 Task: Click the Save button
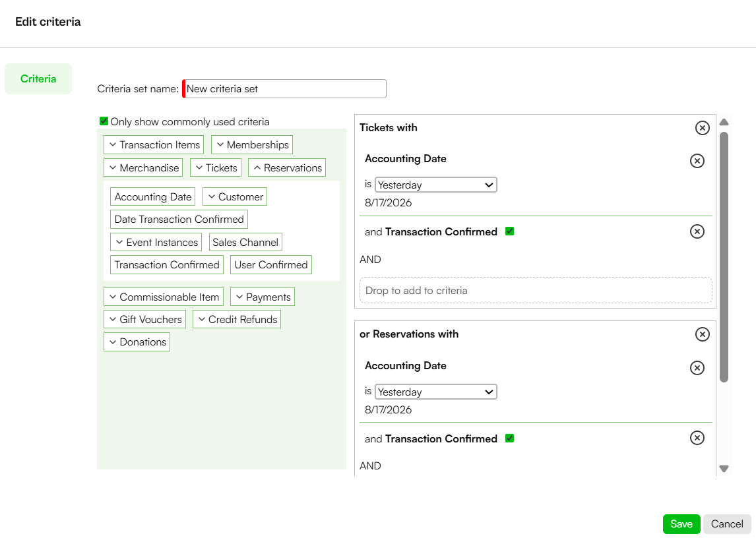point(681,524)
